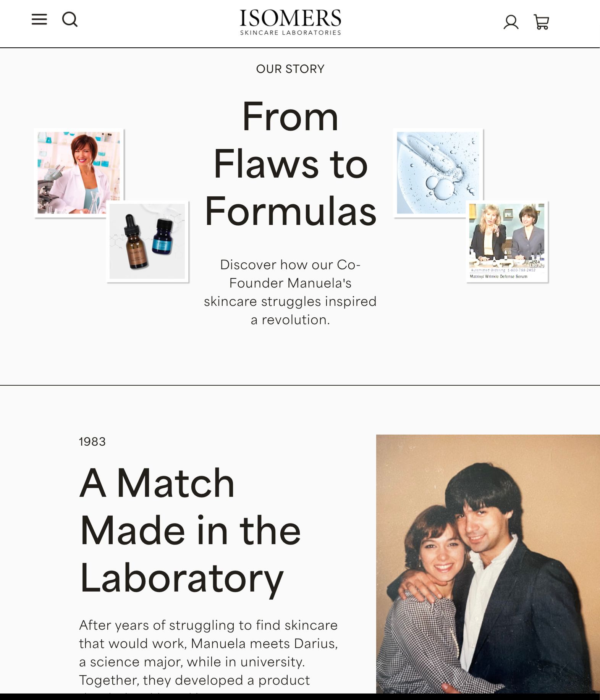Click the OUR STORY section label
Image resolution: width=600 pixels, height=700 pixels.
click(290, 69)
